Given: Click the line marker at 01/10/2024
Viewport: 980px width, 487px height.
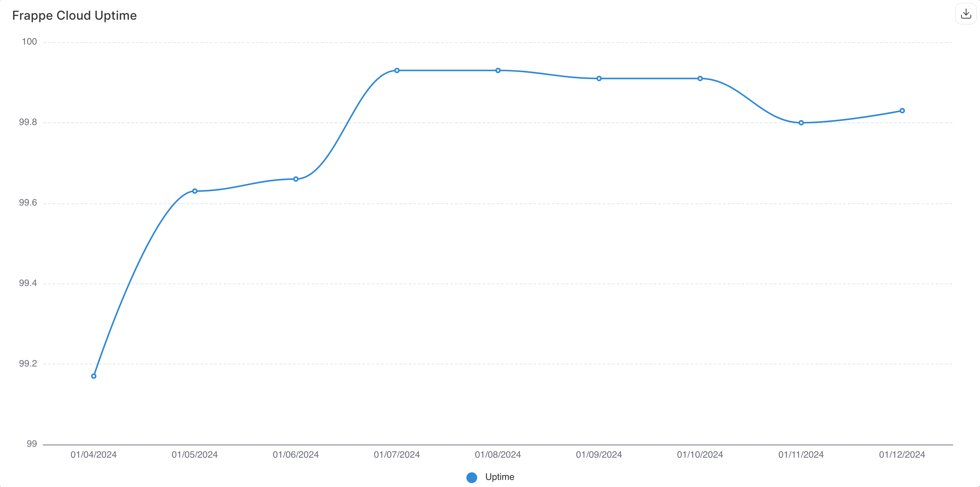Looking at the screenshot, I should tap(700, 78).
